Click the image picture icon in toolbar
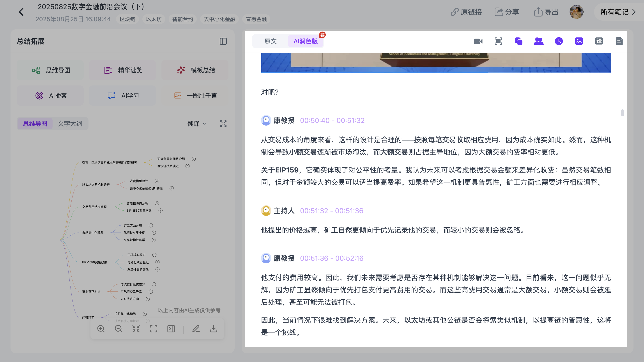Viewport: 644px width, 362px height. (x=579, y=41)
